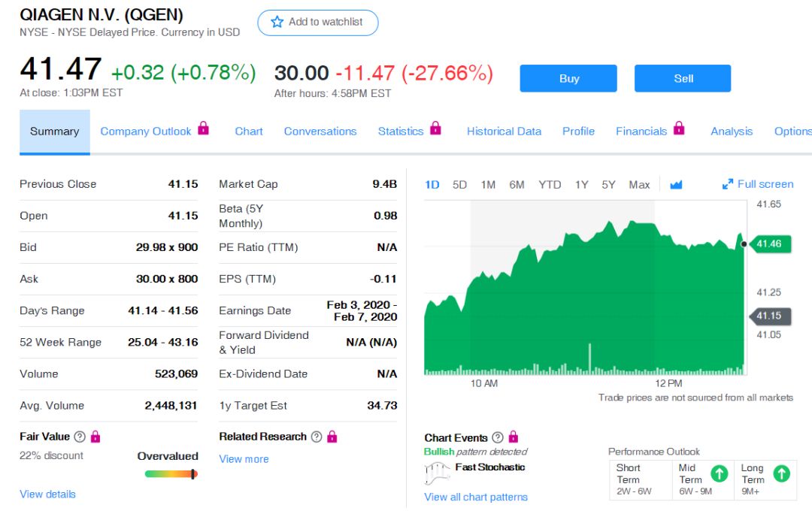The image size is (812, 514).
Task: Open the Summary tab
Action: [x=55, y=132]
